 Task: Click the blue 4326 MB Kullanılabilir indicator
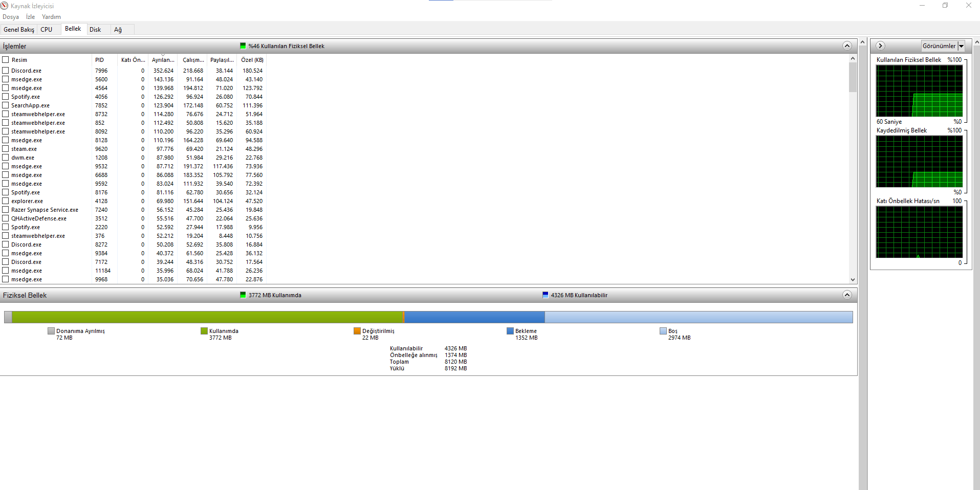pos(545,295)
